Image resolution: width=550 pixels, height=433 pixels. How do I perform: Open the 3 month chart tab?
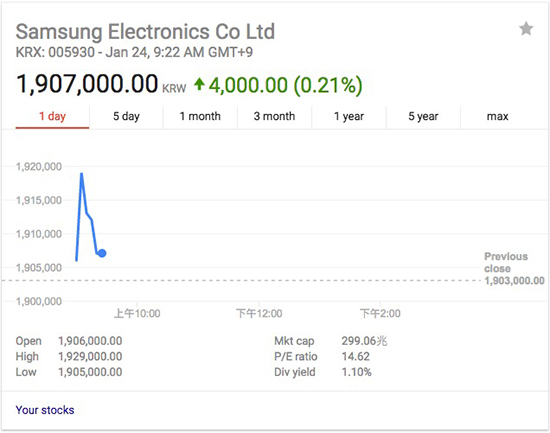pos(275,116)
